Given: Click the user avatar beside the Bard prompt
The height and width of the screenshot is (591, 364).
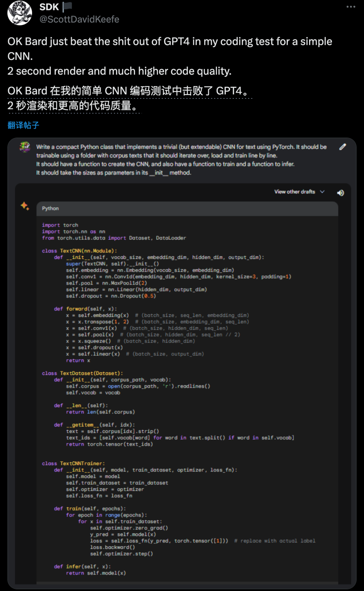Looking at the screenshot, I should [x=25, y=147].
